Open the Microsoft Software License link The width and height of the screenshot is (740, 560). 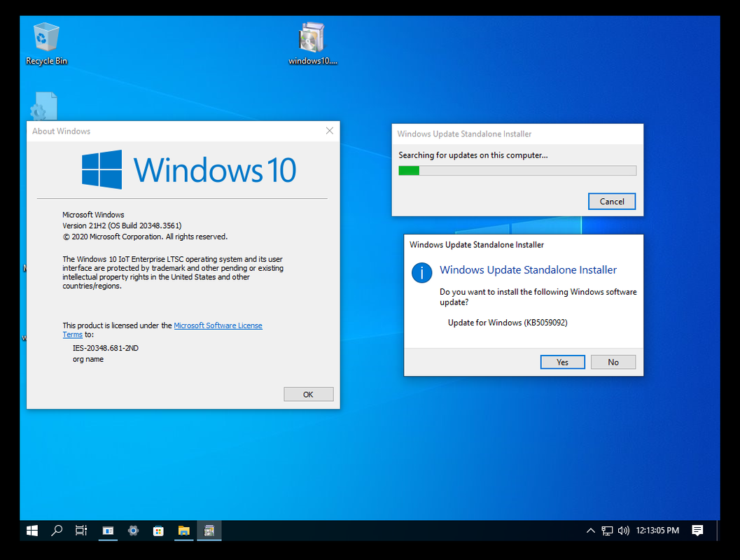click(218, 325)
